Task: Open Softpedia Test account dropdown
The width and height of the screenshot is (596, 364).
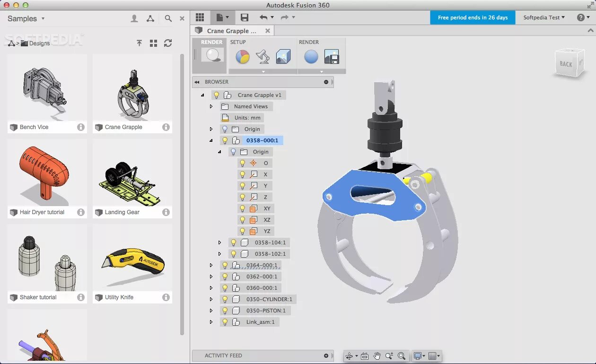Action: [x=544, y=17]
